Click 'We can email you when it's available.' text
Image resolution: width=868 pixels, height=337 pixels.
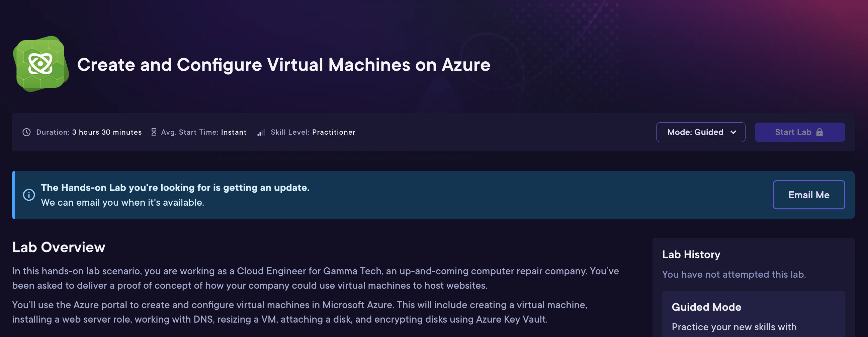[122, 202]
